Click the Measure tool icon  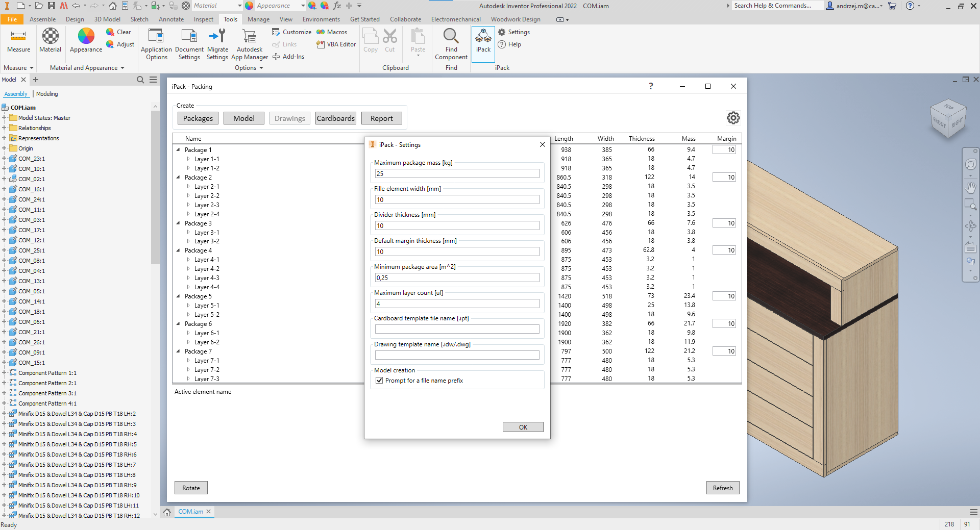tap(18, 36)
